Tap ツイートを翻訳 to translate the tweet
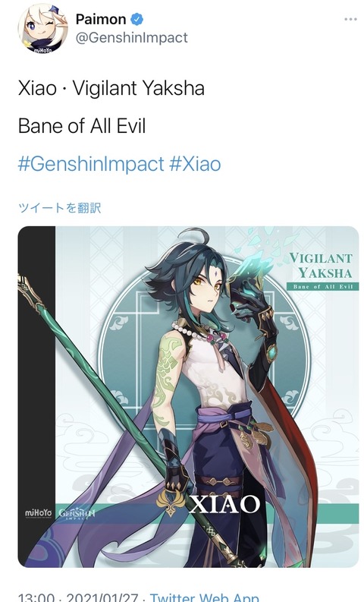The height and width of the screenshot is (602, 364). [59, 208]
